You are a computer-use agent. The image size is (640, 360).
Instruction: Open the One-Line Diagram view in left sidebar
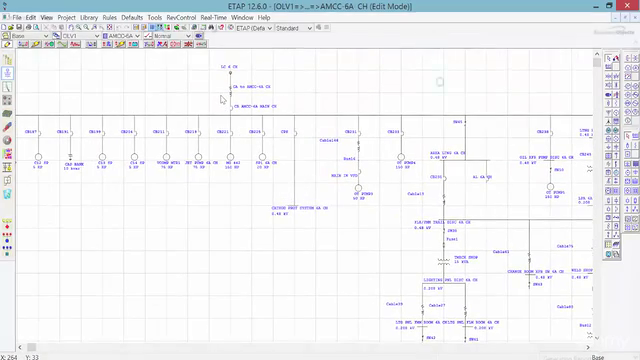[7, 73]
